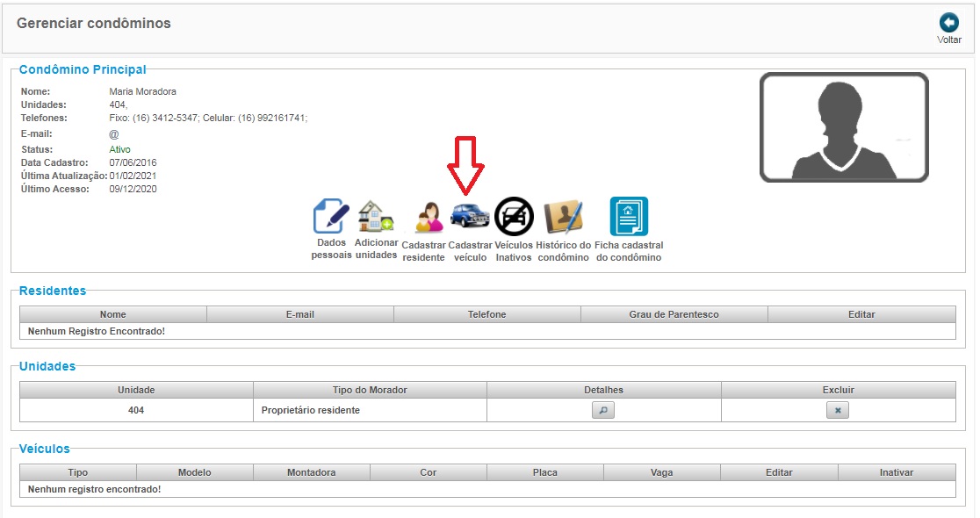
Task: Click the Data Cadastro value 07/06/2016
Action: point(133,162)
